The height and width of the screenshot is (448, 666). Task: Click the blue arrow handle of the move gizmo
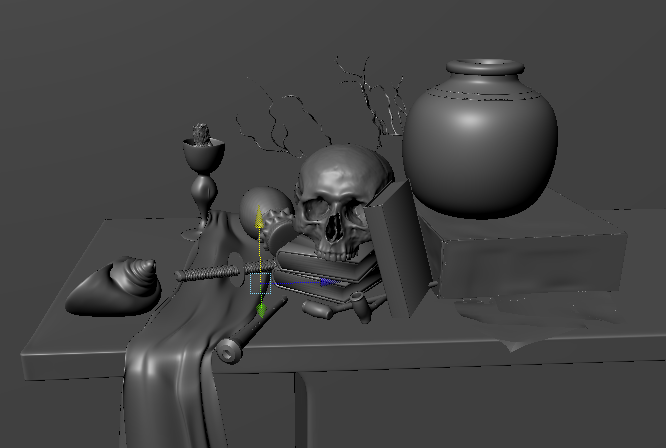coord(329,282)
